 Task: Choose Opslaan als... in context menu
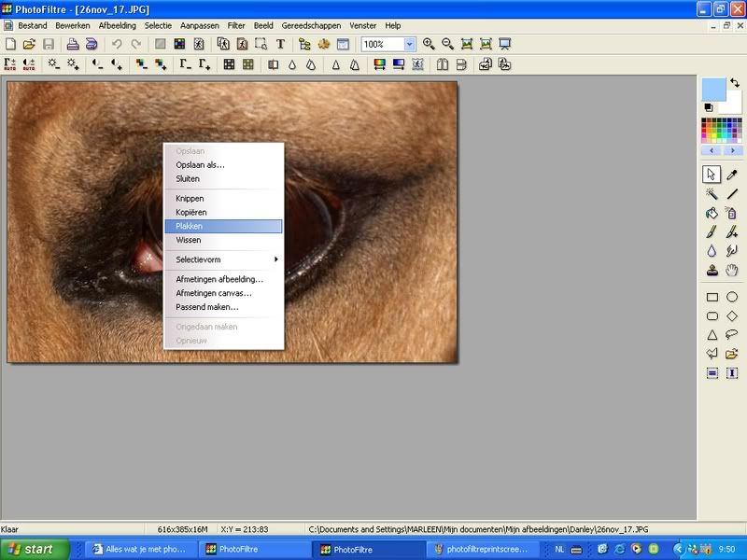223,165
